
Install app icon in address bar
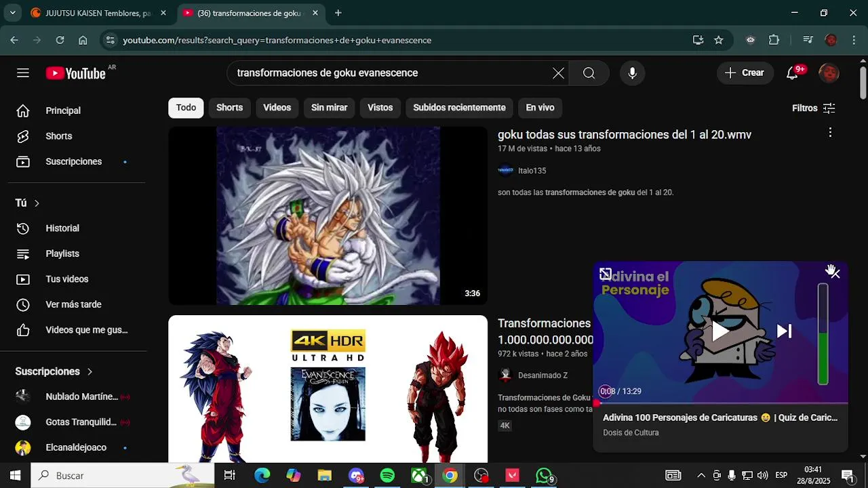[x=698, y=40]
